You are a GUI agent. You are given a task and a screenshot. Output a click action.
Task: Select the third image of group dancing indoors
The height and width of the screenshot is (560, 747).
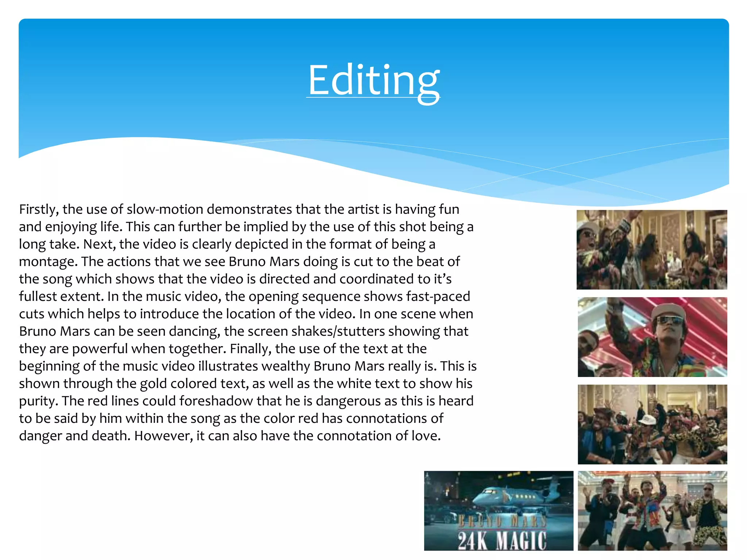pyautogui.click(x=652, y=424)
